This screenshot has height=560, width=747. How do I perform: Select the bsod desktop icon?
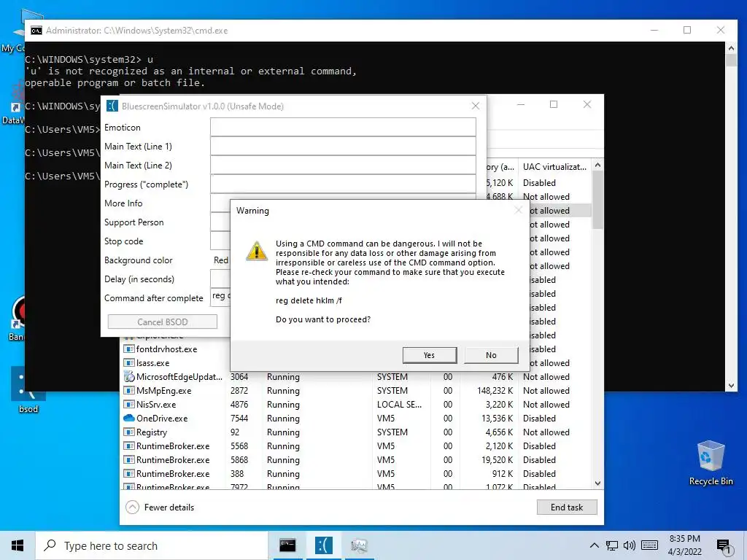[28, 391]
